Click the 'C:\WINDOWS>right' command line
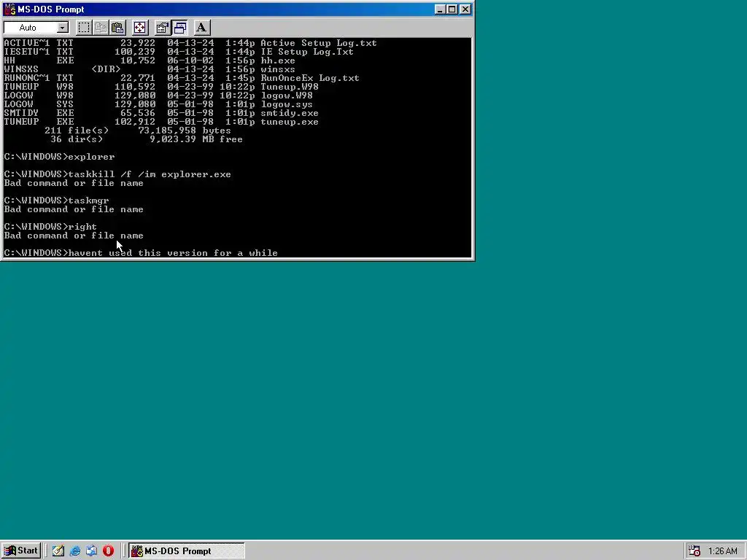This screenshot has width=747, height=560. point(50,227)
